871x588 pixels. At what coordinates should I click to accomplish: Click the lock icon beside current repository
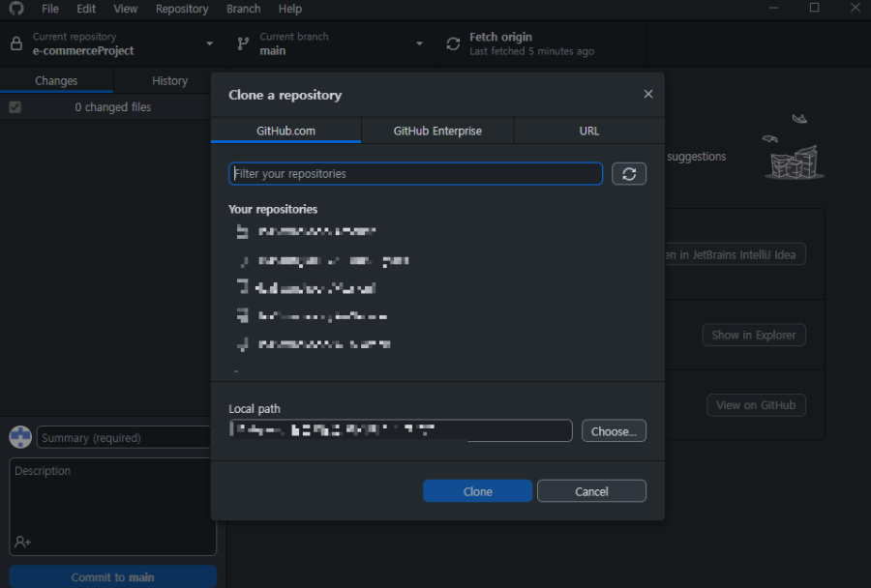(x=16, y=44)
